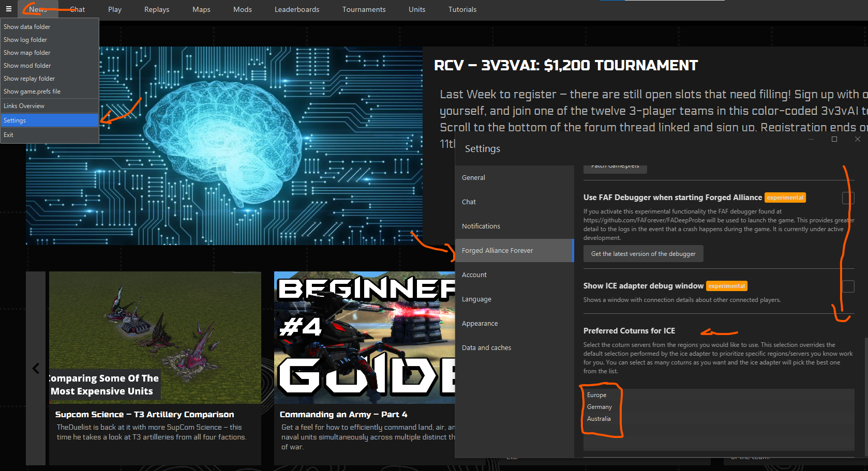
Task: Choose Show replay folder menu entry
Action: pyautogui.click(x=50, y=79)
